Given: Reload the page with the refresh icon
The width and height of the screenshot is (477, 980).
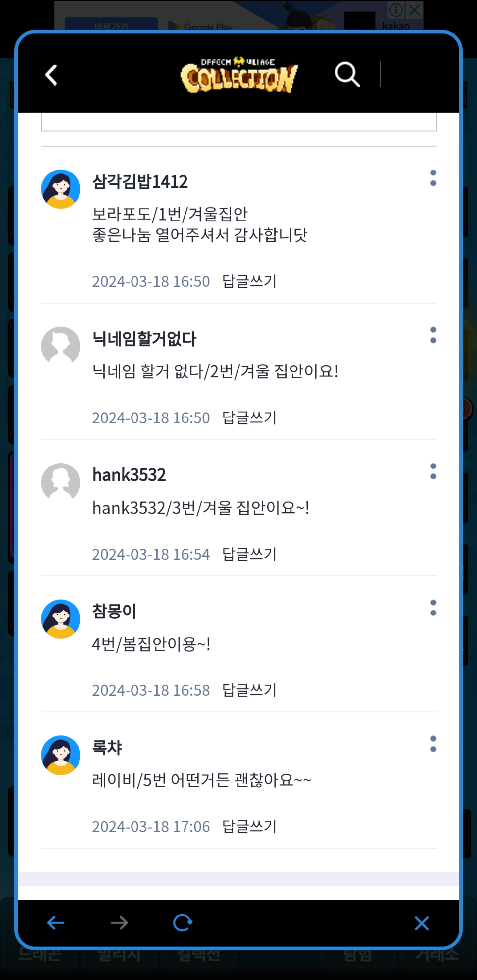Looking at the screenshot, I should (x=183, y=922).
